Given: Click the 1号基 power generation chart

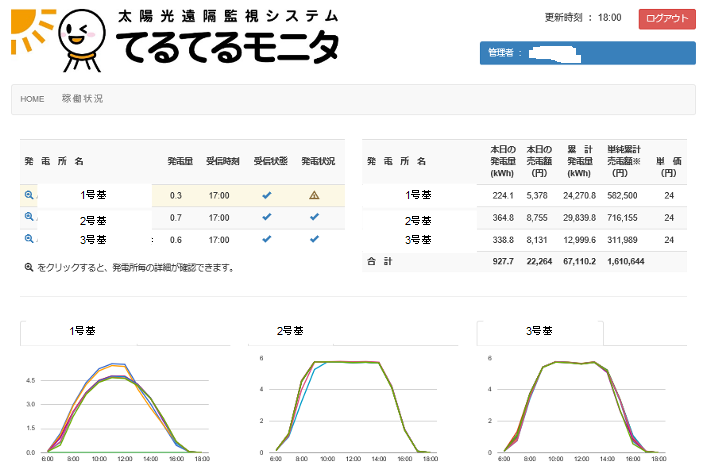Looking at the screenshot, I should 117,408.
